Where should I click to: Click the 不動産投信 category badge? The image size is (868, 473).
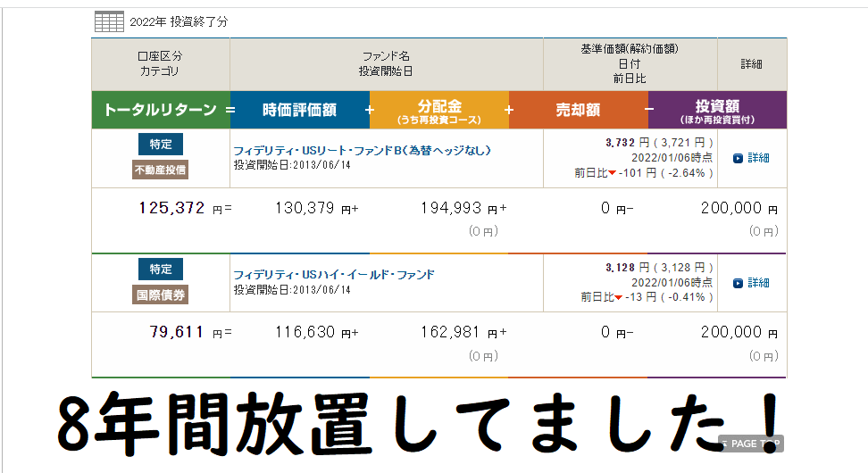click(x=161, y=170)
